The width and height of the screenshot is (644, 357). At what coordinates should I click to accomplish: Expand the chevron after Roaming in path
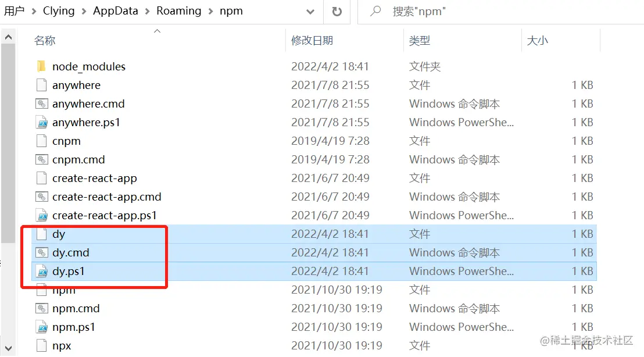[x=211, y=12]
